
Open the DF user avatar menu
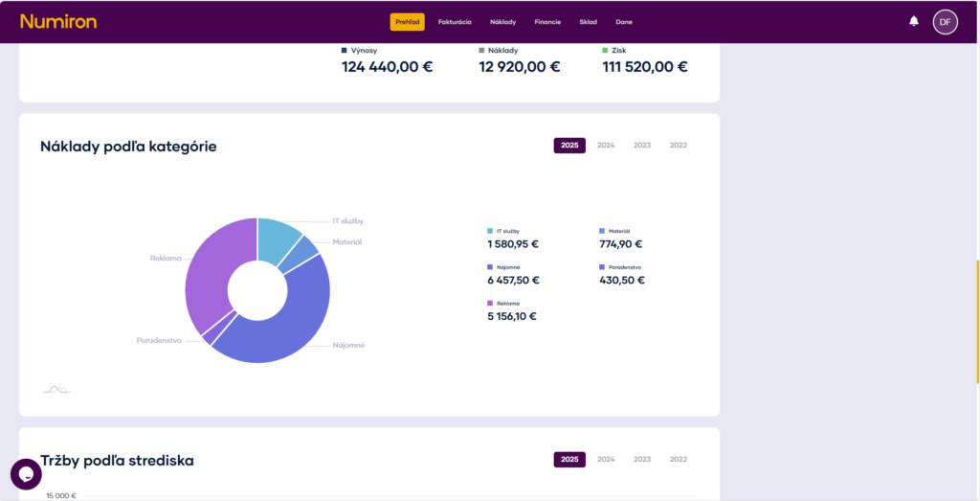pyautogui.click(x=945, y=21)
